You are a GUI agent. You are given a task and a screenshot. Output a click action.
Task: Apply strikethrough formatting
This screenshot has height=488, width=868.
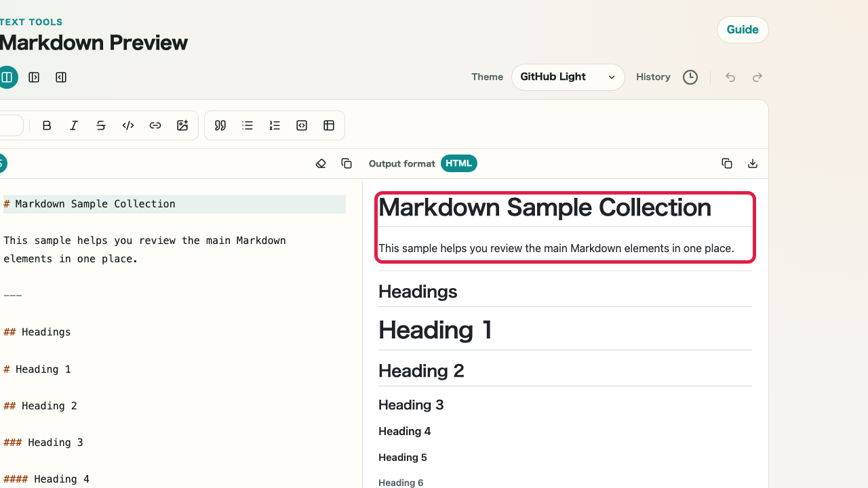(x=101, y=125)
